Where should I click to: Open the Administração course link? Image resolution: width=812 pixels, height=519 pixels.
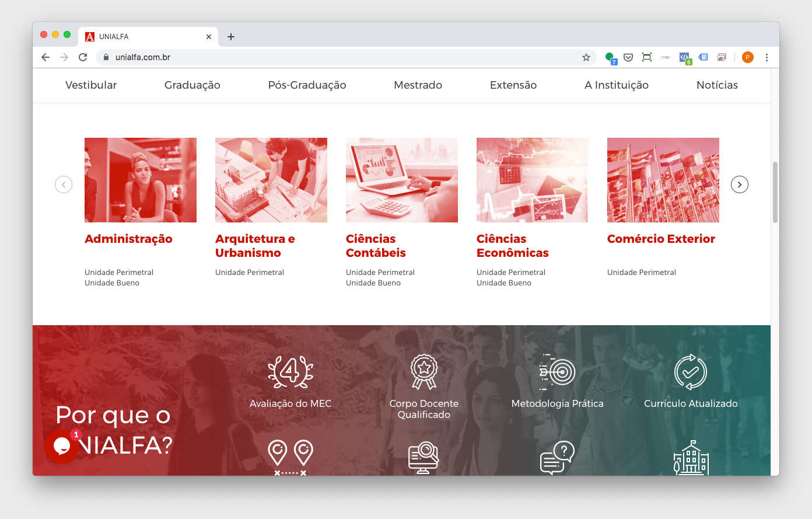(128, 239)
